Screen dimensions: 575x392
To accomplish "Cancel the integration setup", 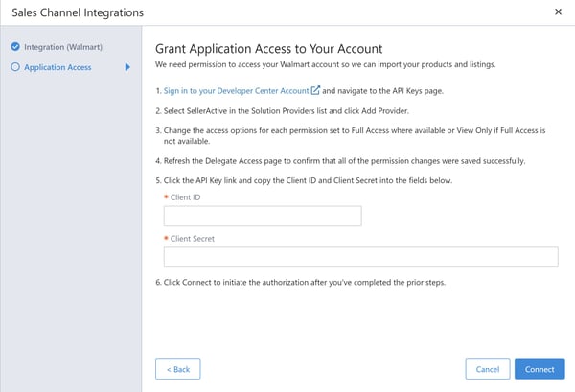I will [x=488, y=369].
